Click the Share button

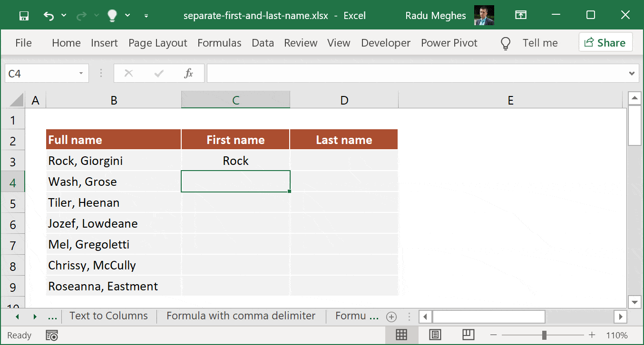pyautogui.click(x=605, y=43)
